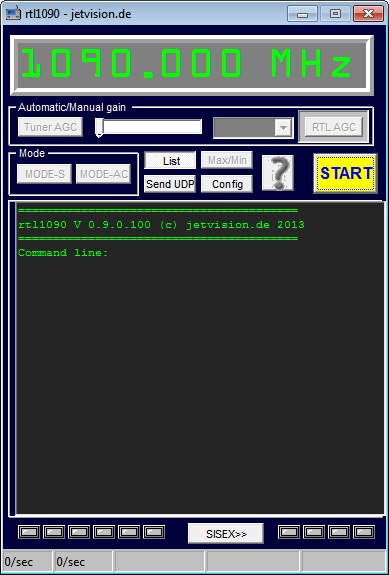Click the 'Command line:' text in log
Viewport: 389px width, 575px height.
coord(63,253)
